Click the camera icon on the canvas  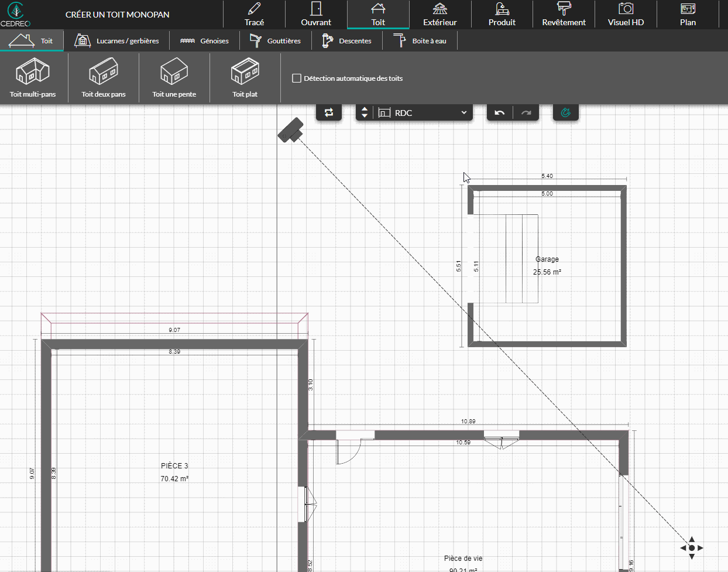coord(290,130)
